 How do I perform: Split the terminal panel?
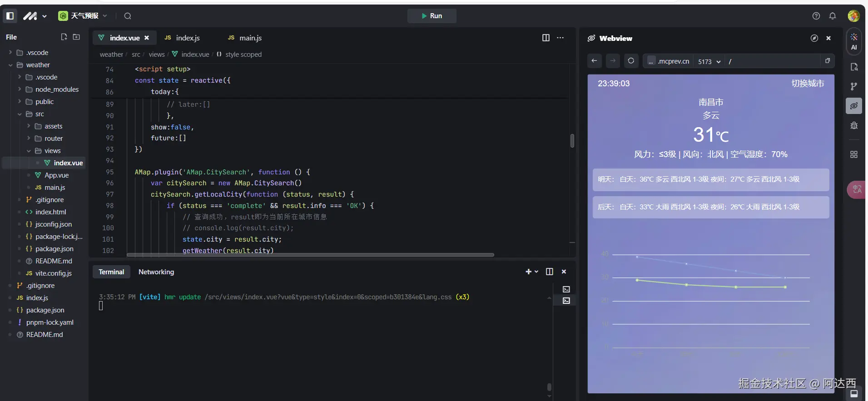[550, 272]
